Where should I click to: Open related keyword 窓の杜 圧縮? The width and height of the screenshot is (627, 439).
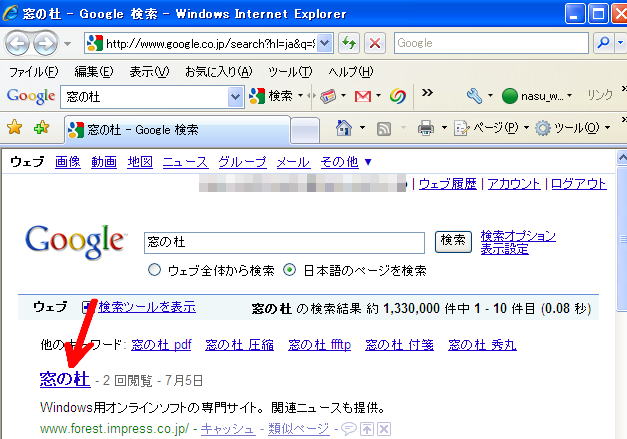coord(240,345)
